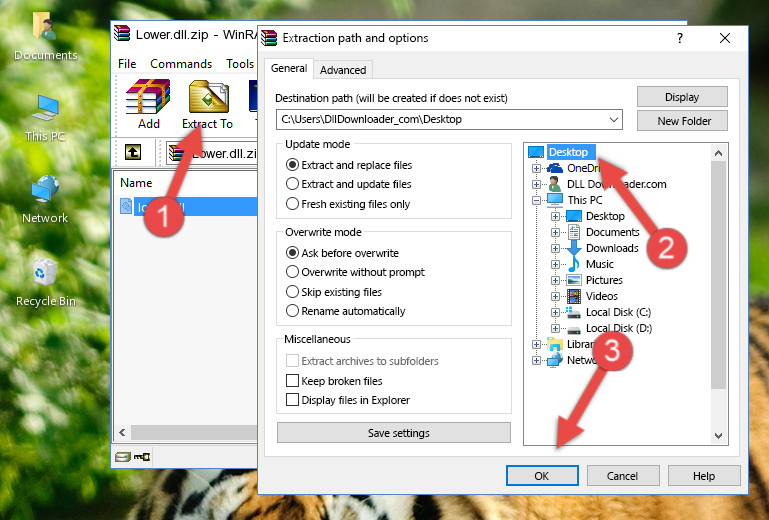Select Local Disk (C:) in the tree
769x520 pixels.
coord(618,312)
